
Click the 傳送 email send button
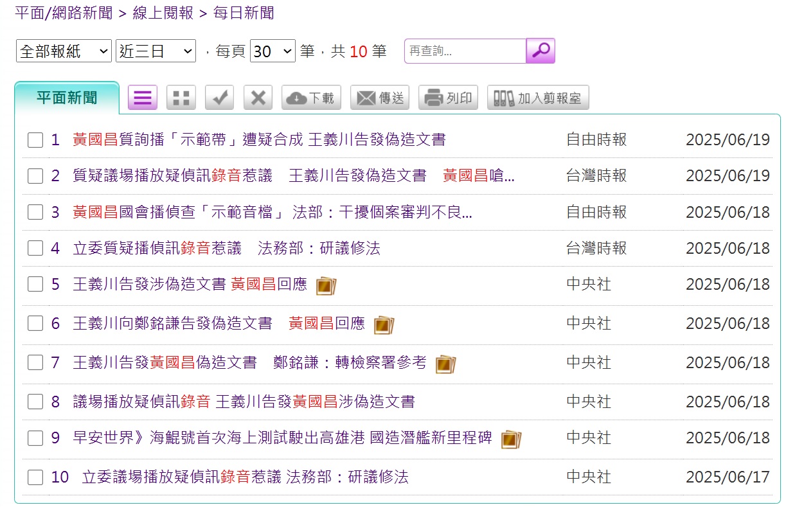tap(380, 98)
